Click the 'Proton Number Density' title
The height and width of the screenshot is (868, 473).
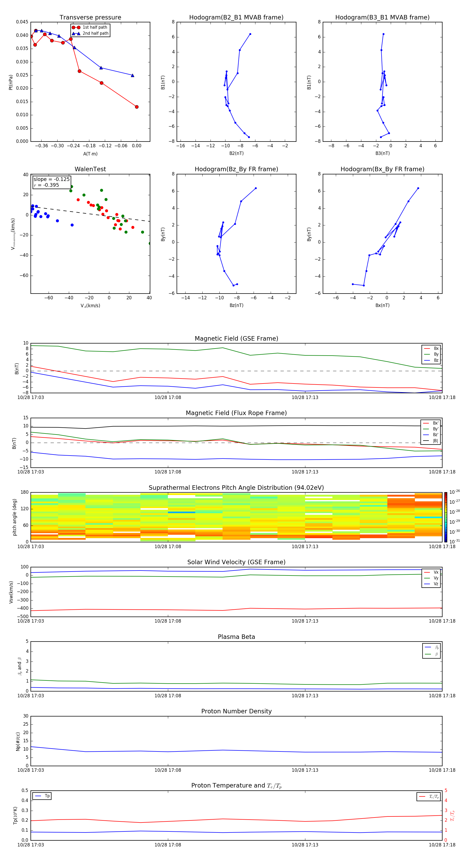(236, 711)
